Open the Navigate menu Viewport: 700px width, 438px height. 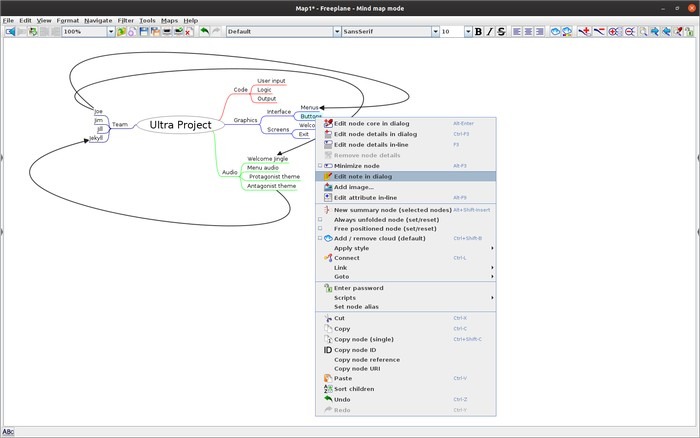[98, 21]
